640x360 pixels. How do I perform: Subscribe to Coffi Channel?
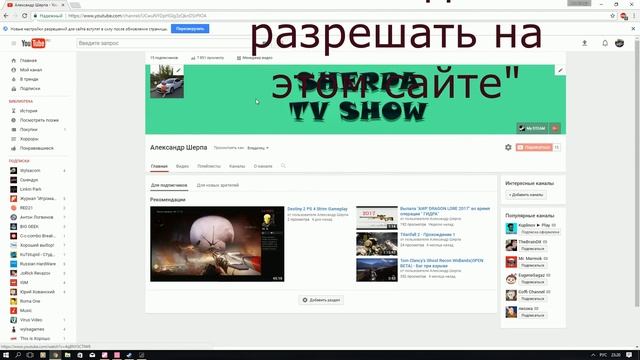pyautogui.click(x=532, y=299)
